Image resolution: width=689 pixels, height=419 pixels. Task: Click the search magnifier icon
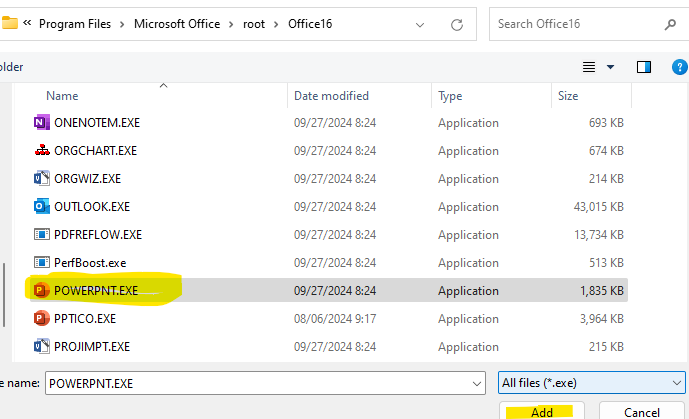[670, 24]
